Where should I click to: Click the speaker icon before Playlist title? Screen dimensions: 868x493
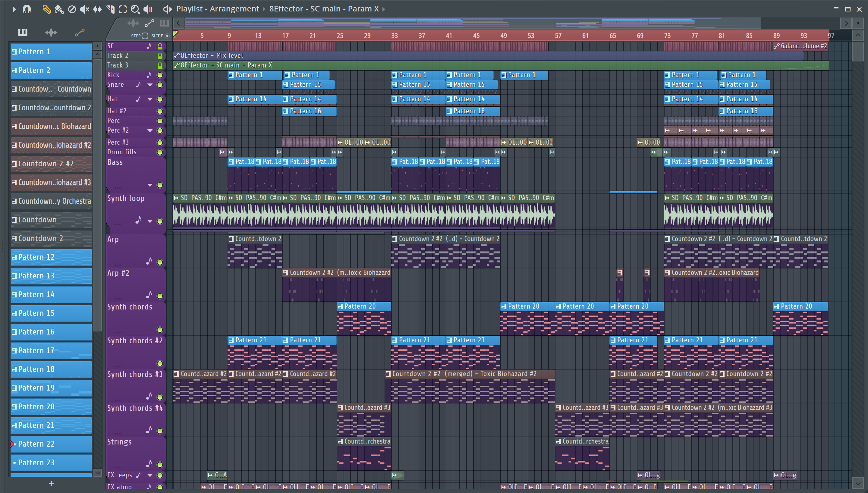pos(167,9)
